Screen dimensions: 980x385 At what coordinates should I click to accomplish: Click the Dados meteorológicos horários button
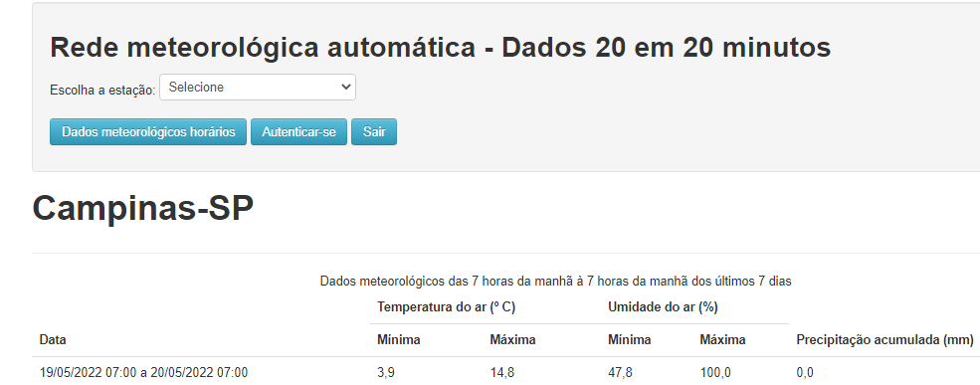click(148, 132)
